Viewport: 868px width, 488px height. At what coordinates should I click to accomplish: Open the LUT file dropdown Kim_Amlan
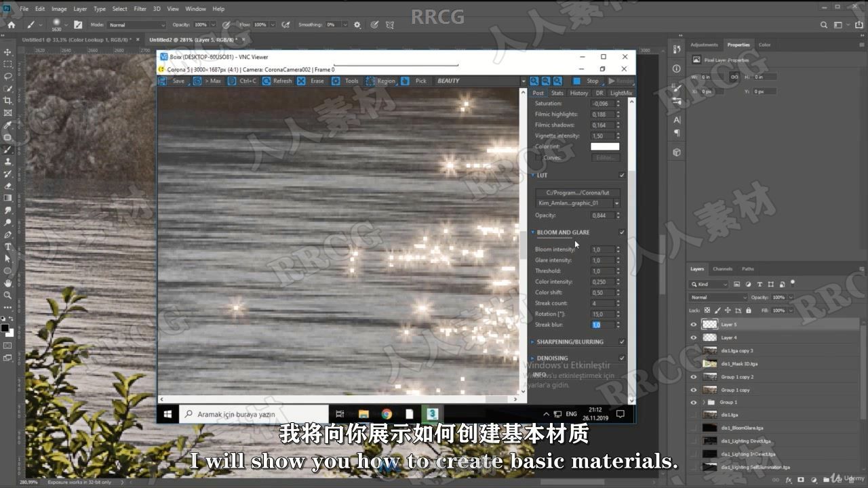pos(578,203)
